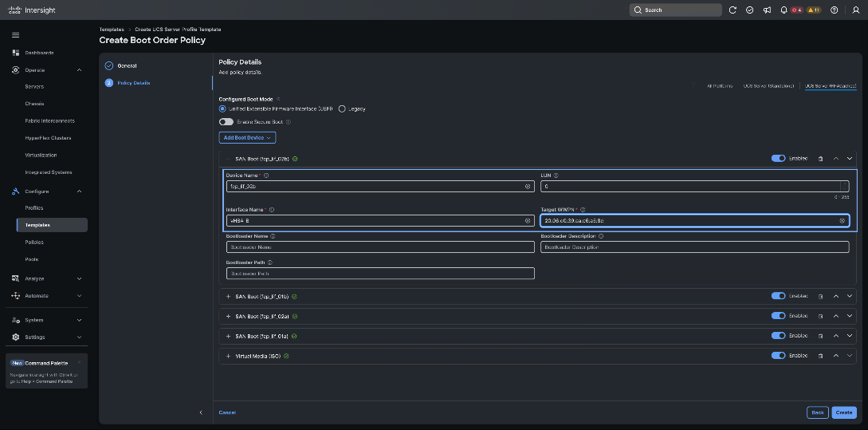868x430 pixels.
Task: Click the top bar Search field
Action: pyautogui.click(x=675, y=10)
